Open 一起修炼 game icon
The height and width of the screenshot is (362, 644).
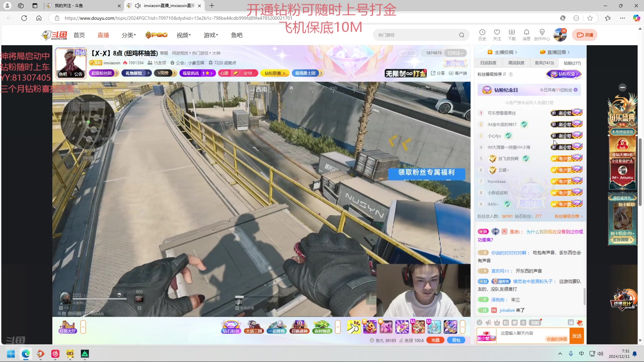tap(277, 327)
